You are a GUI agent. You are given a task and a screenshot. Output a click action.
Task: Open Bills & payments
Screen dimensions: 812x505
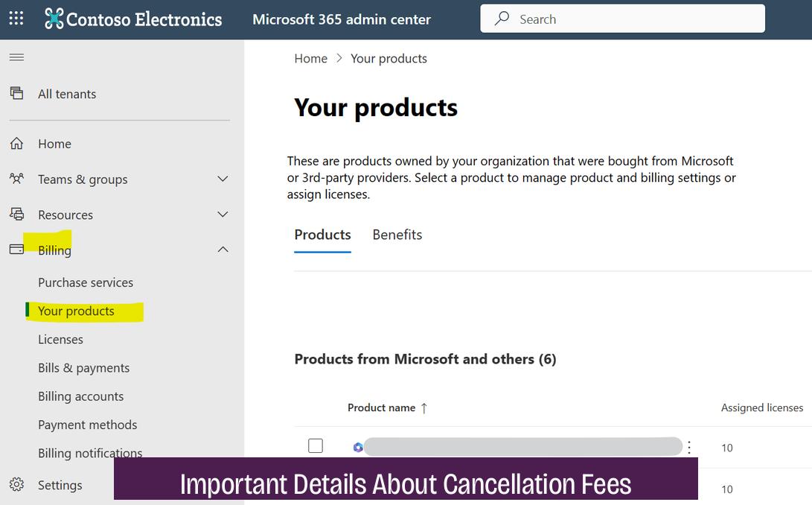(x=84, y=368)
